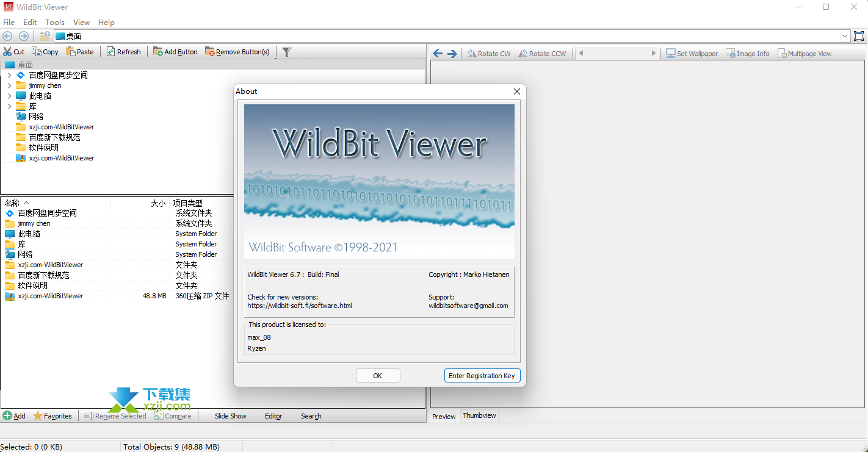Open the filter funnel icon

pyautogui.click(x=287, y=52)
